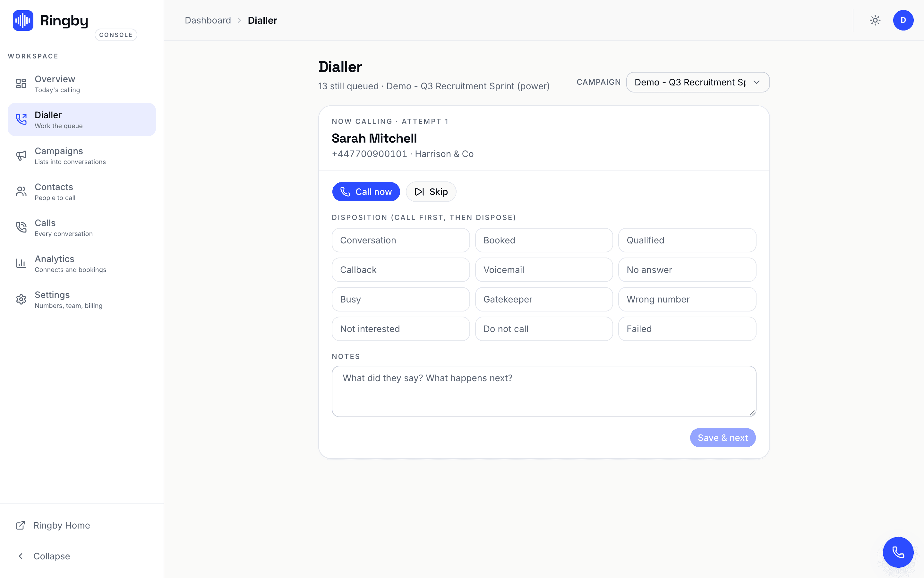Image resolution: width=924 pixels, height=578 pixels.
Task: Click the Dashboard breadcrumb link
Action: pyautogui.click(x=208, y=20)
